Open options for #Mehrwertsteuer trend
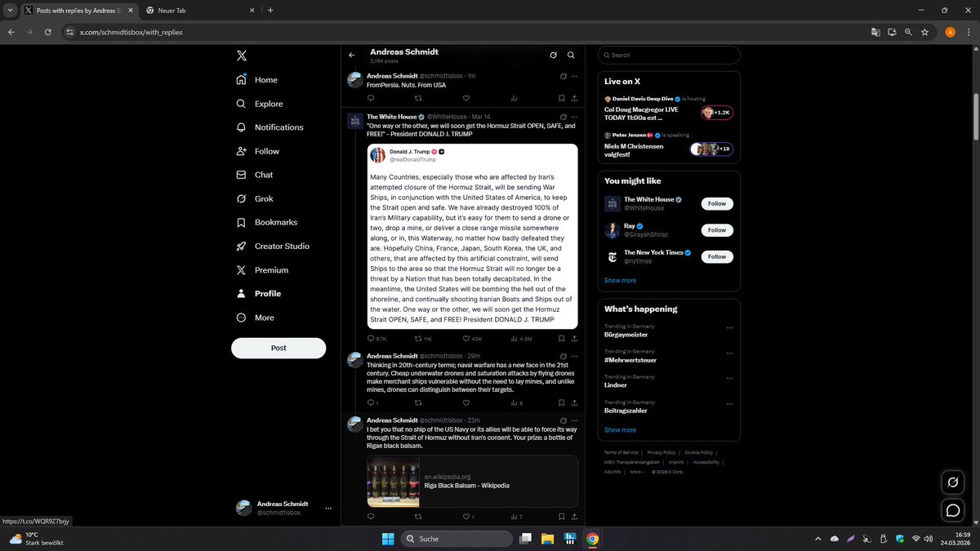Viewport: 980px width, 551px height. click(729, 353)
